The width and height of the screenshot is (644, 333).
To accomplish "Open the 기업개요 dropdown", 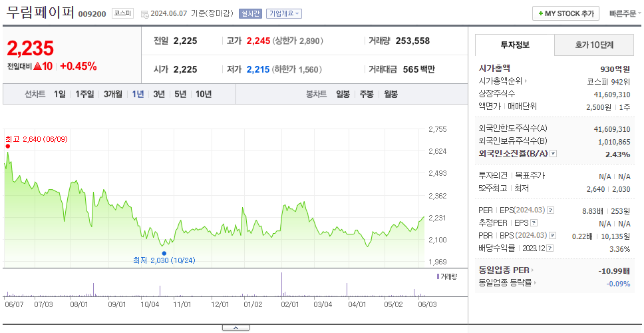I will click(x=284, y=13).
